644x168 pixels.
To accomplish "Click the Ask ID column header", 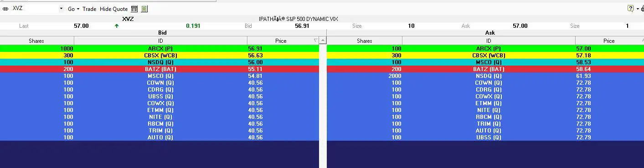I will pyautogui.click(x=489, y=41).
